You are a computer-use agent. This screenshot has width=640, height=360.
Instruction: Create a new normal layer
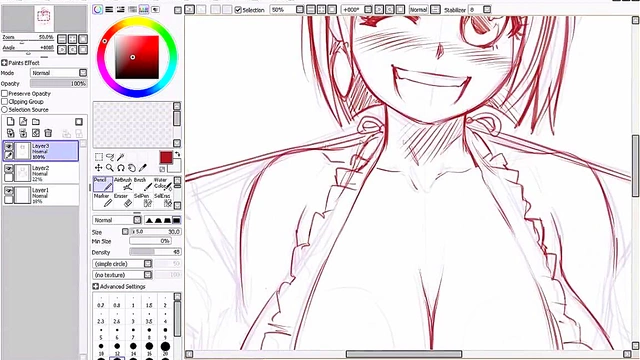(x=11, y=122)
